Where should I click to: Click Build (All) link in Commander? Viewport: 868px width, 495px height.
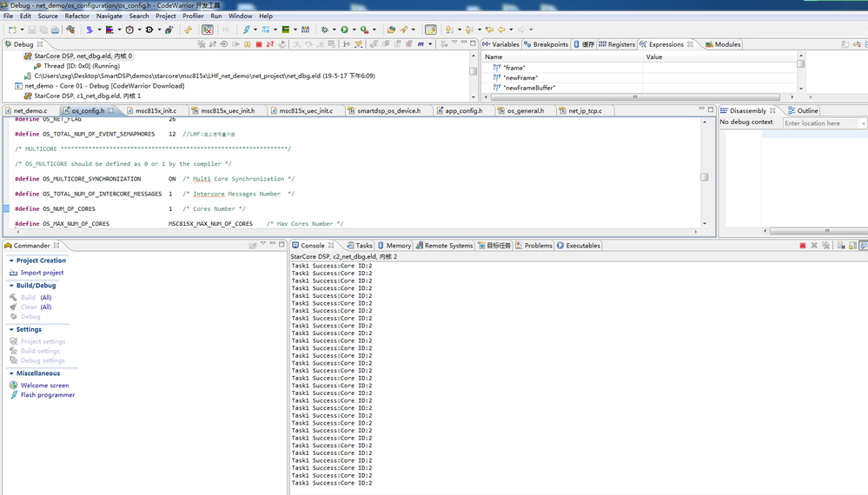point(36,298)
